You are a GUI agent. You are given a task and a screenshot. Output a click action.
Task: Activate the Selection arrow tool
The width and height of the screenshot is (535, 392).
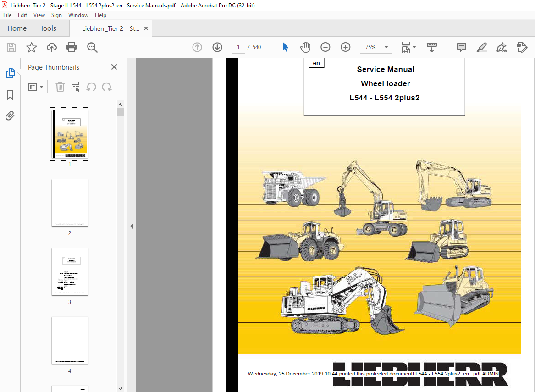pos(285,47)
